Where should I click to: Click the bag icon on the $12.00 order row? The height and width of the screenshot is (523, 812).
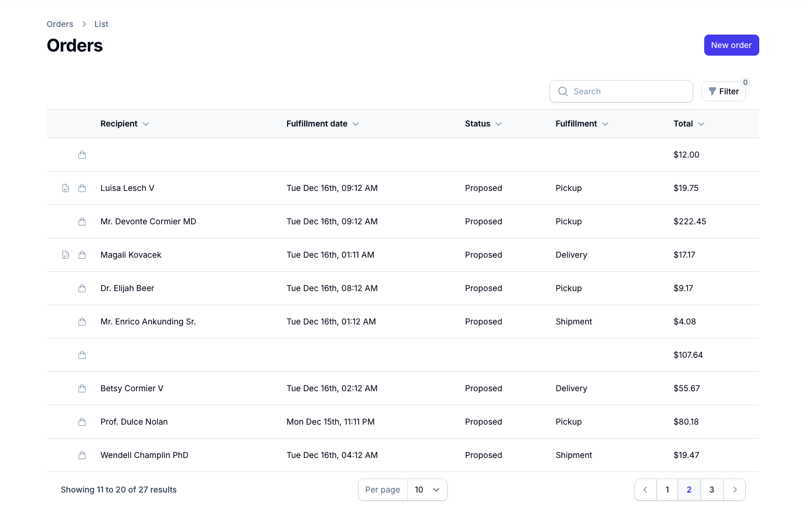pyautogui.click(x=81, y=155)
